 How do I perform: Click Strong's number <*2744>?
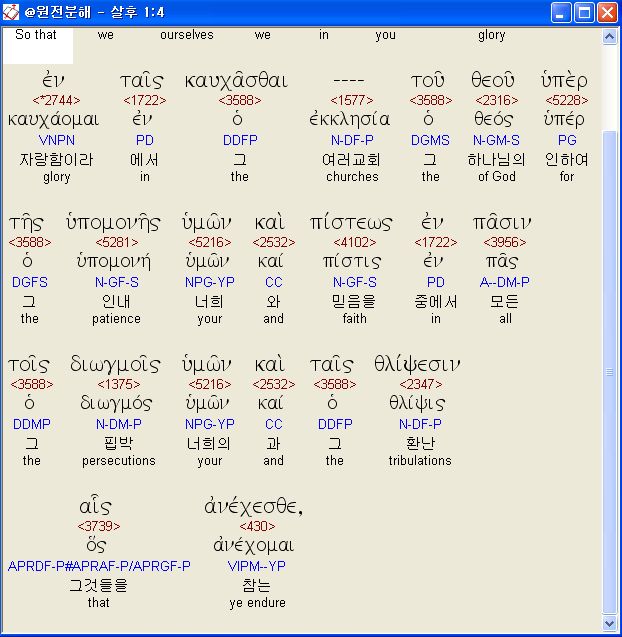coord(56,100)
